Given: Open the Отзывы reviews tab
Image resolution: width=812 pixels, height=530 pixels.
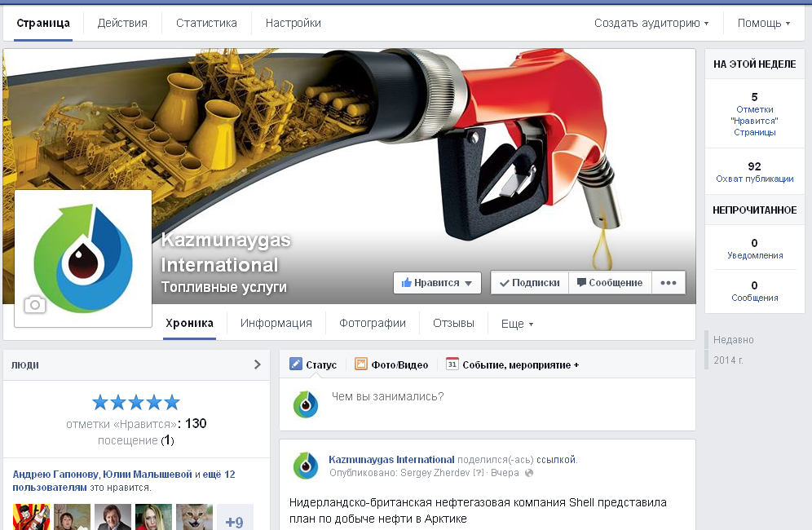Looking at the screenshot, I should click(453, 323).
